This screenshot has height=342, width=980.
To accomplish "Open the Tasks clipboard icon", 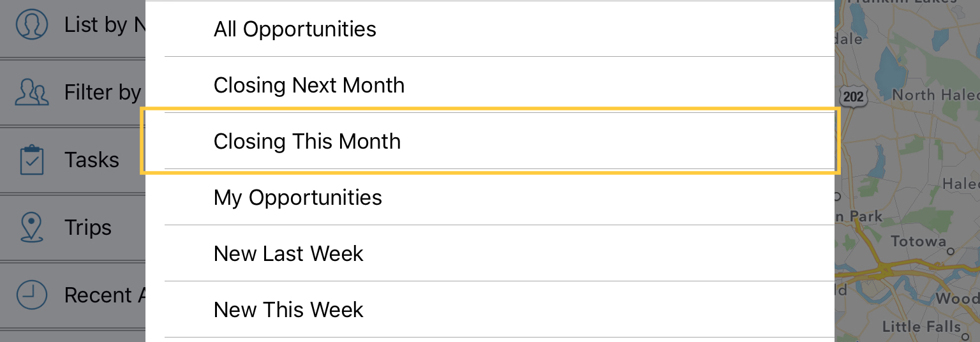I will coord(32,160).
